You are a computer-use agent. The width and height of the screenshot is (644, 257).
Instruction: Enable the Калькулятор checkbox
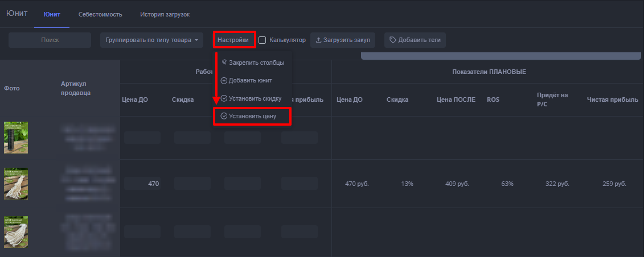pos(262,40)
